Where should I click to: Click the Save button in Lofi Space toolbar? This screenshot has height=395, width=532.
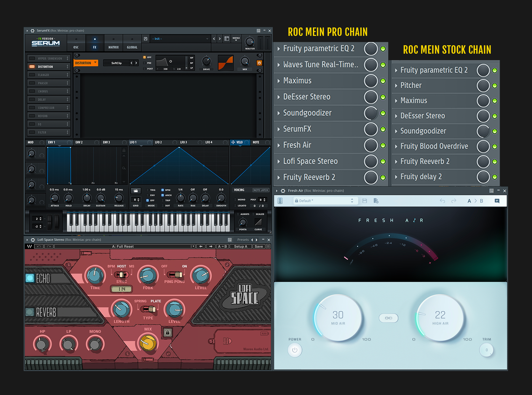coord(259,246)
